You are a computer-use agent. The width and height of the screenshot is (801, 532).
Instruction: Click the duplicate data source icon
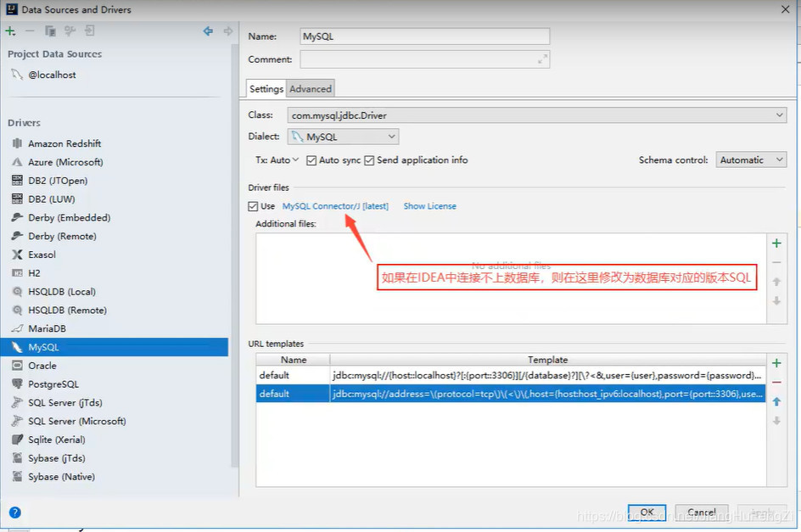point(50,31)
